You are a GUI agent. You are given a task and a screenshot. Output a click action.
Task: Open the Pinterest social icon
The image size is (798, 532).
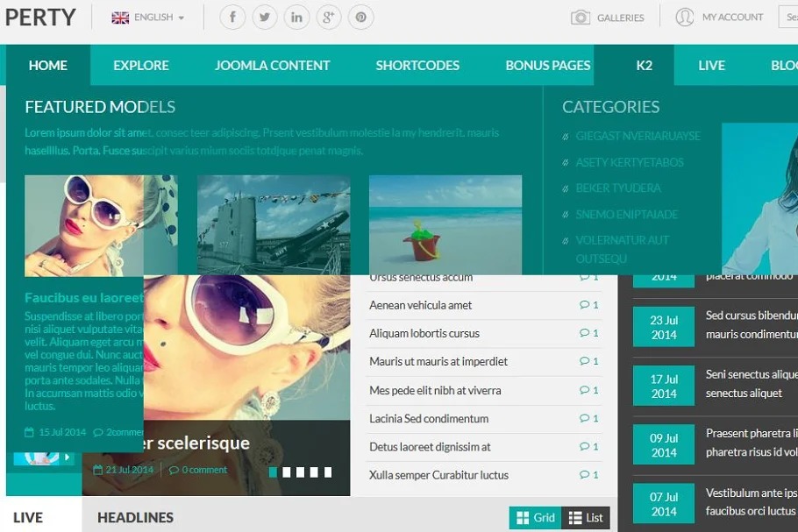pyautogui.click(x=360, y=18)
